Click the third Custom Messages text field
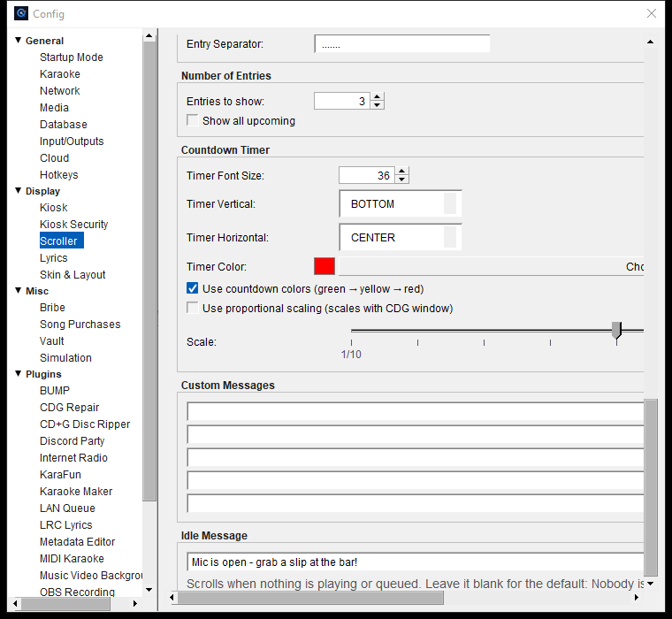Image resolution: width=672 pixels, height=619 pixels. 416,457
